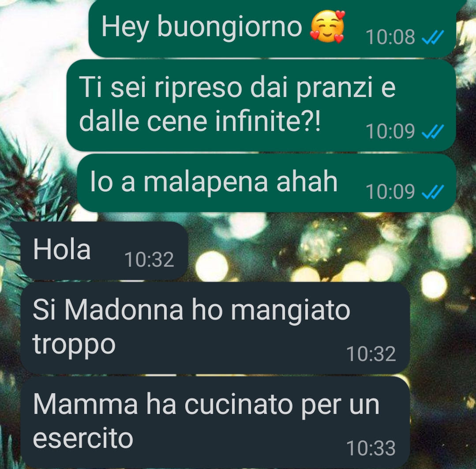Tap the 10:09 timestamp under 'infinite?!'
The width and height of the screenshot is (476, 469).
[390, 131]
